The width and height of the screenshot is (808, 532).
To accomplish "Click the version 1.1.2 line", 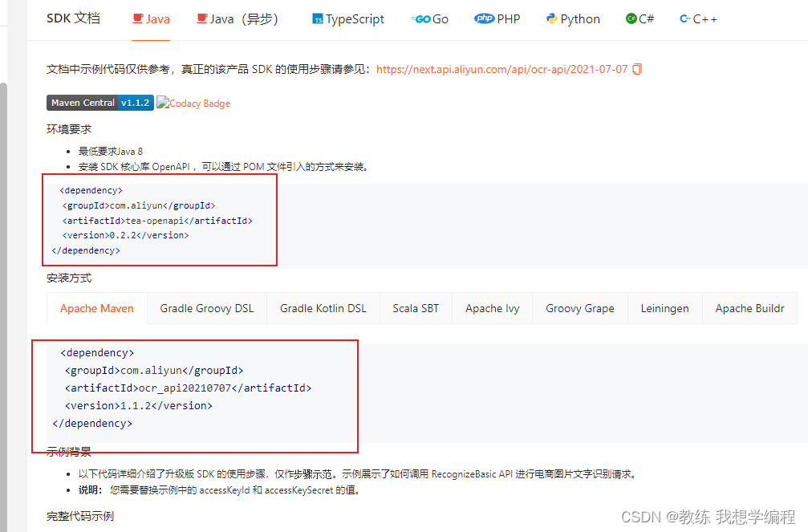I will [x=139, y=406].
